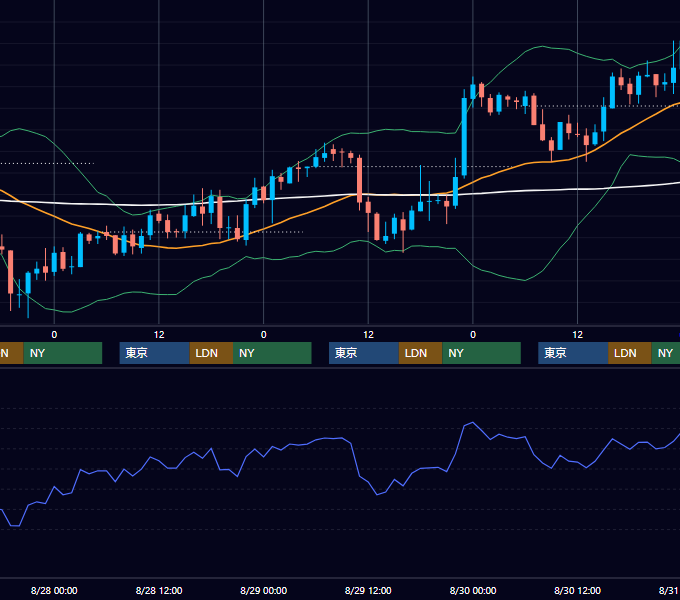
Task: Click the NY session block spanning 8/30 00:00
Action: 481,353
